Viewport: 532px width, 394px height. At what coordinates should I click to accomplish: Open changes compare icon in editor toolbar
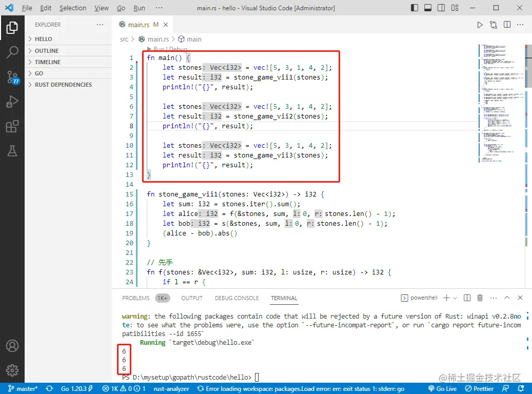[x=494, y=25]
